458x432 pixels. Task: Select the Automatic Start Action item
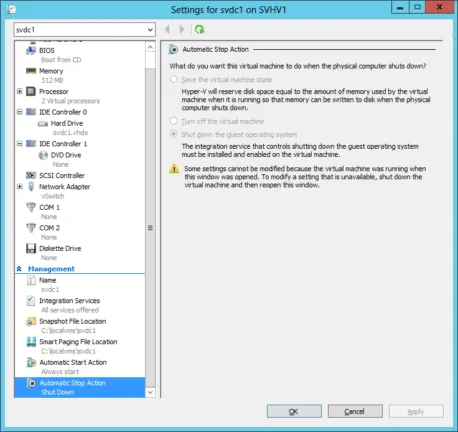pyautogui.click(x=73, y=362)
